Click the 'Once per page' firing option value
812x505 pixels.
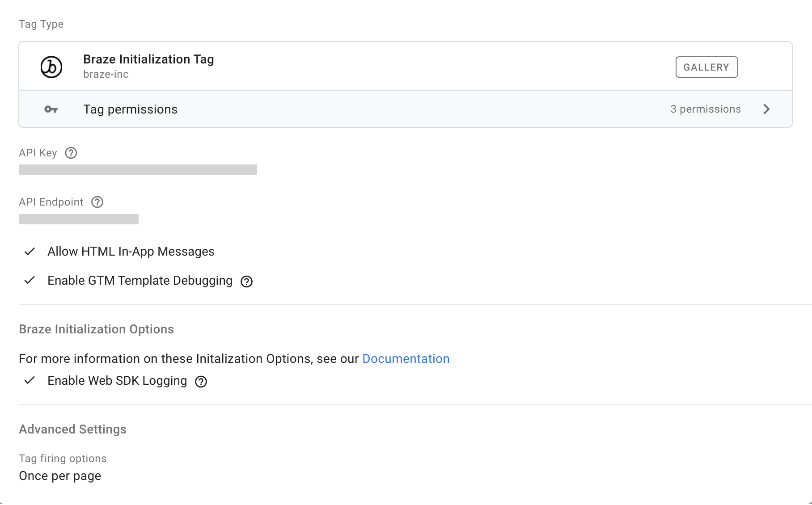coord(60,476)
